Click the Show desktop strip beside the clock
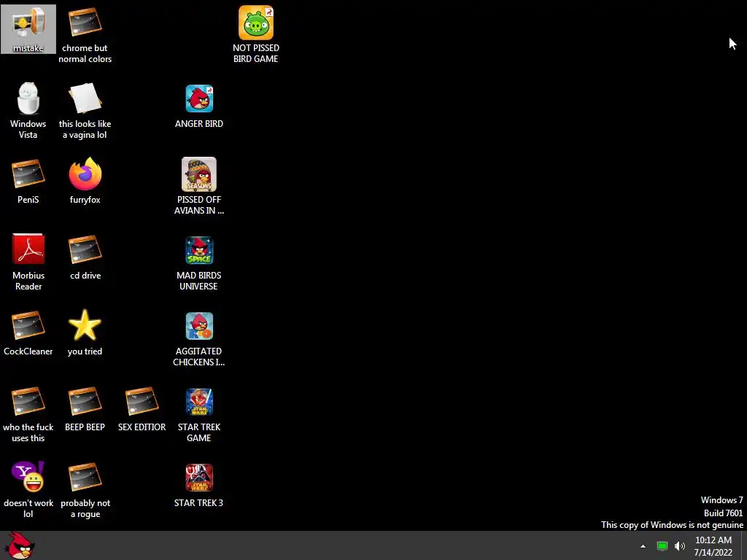 point(743,545)
